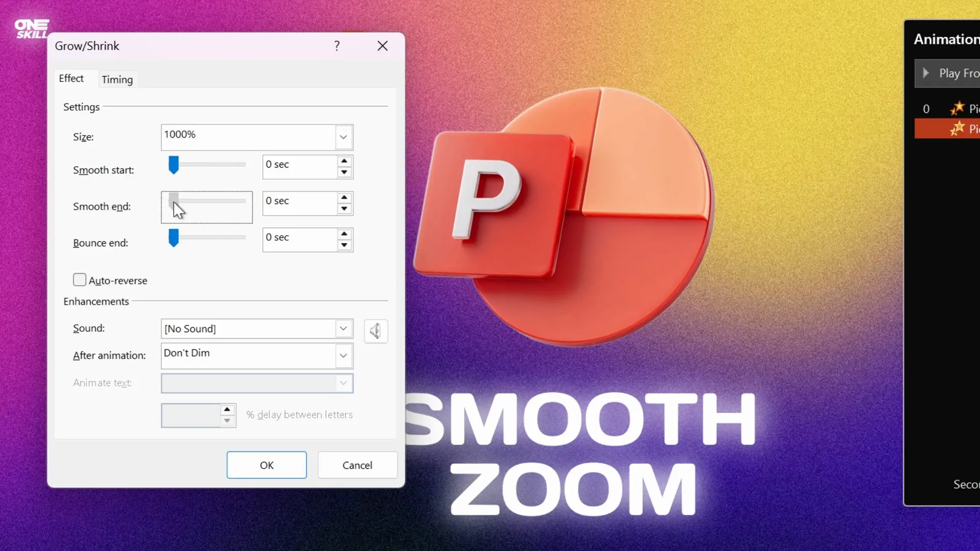
Task: Click the first animation star icon in Animation pane
Action: [957, 108]
